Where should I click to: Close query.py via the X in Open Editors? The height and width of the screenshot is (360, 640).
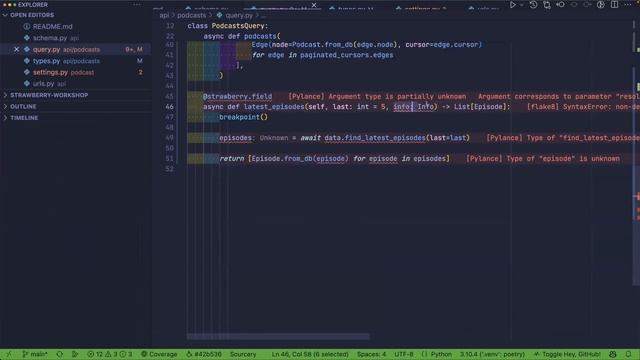16,49
